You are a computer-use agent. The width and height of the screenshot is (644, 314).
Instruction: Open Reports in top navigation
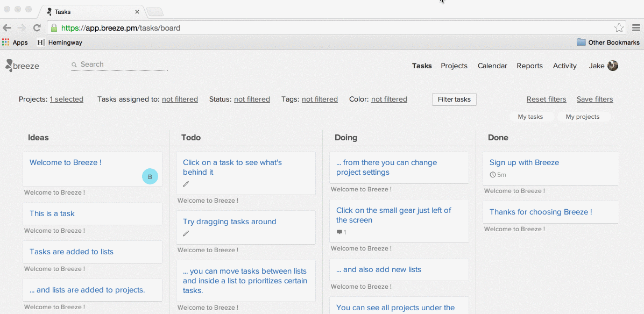[x=529, y=66]
